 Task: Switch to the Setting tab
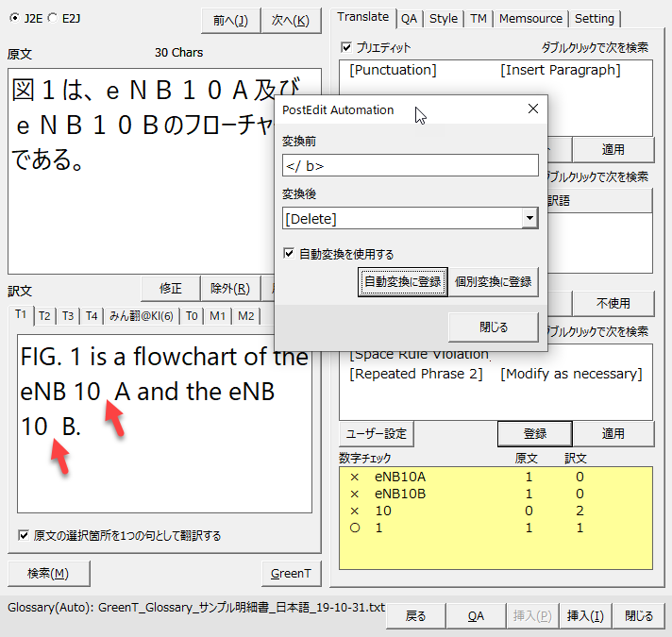594,18
